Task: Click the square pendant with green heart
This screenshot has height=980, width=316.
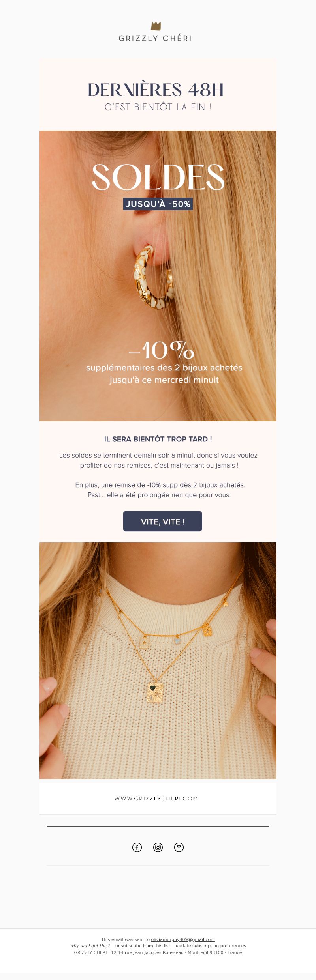Action: pyautogui.click(x=155, y=692)
